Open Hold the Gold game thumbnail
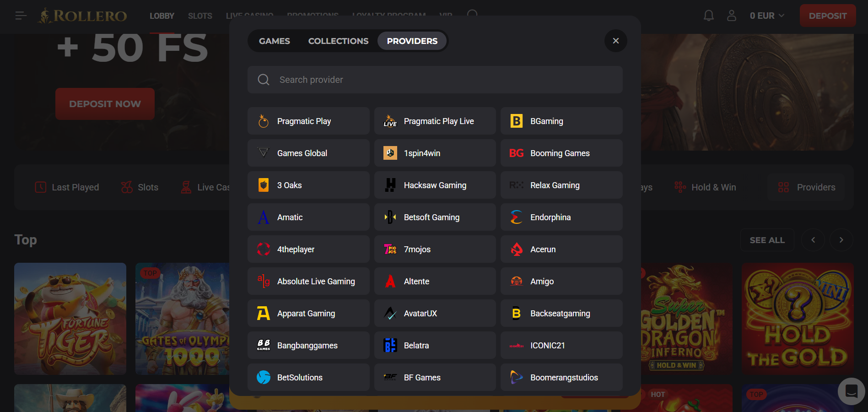The width and height of the screenshot is (868, 412). tap(798, 319)
